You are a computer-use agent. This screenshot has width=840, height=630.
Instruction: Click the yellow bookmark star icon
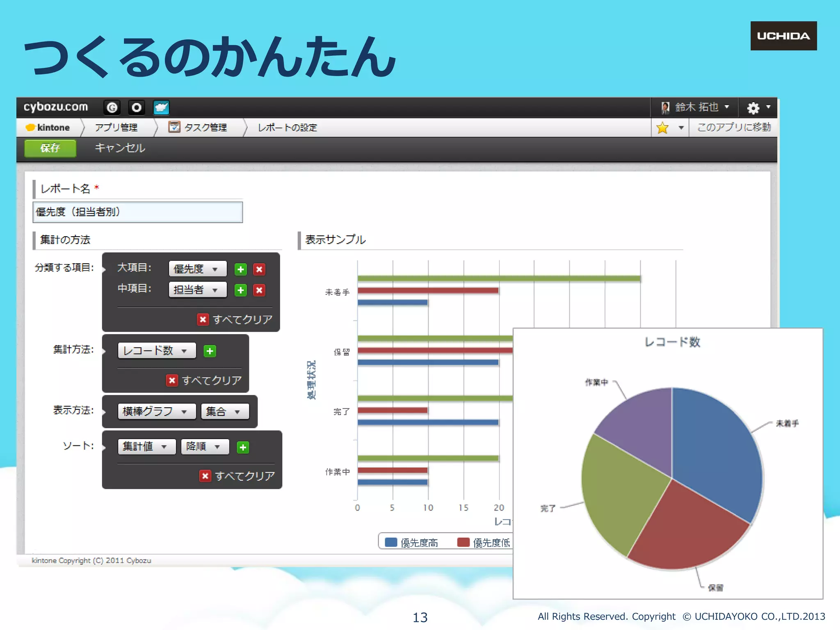[662, 128]
